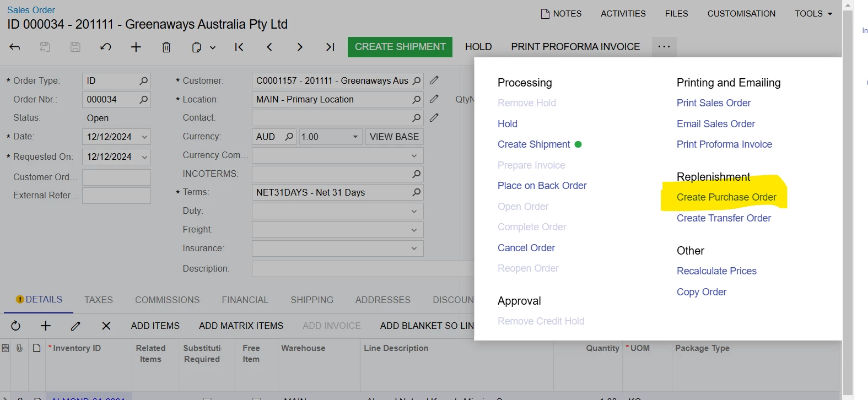This screenshot has height=400, width=868.
Task: Open the Customer lookup magnifier
Action: click(417, 81)
